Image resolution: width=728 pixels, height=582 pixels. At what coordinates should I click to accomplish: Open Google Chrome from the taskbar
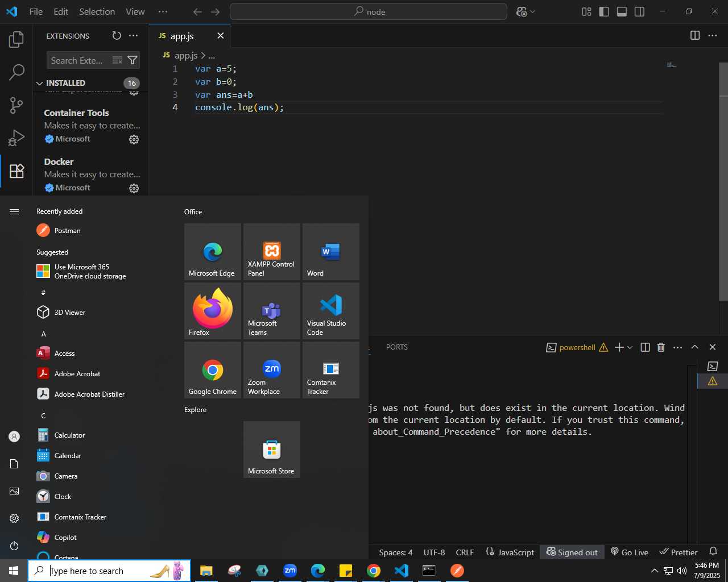pos(374,571)
